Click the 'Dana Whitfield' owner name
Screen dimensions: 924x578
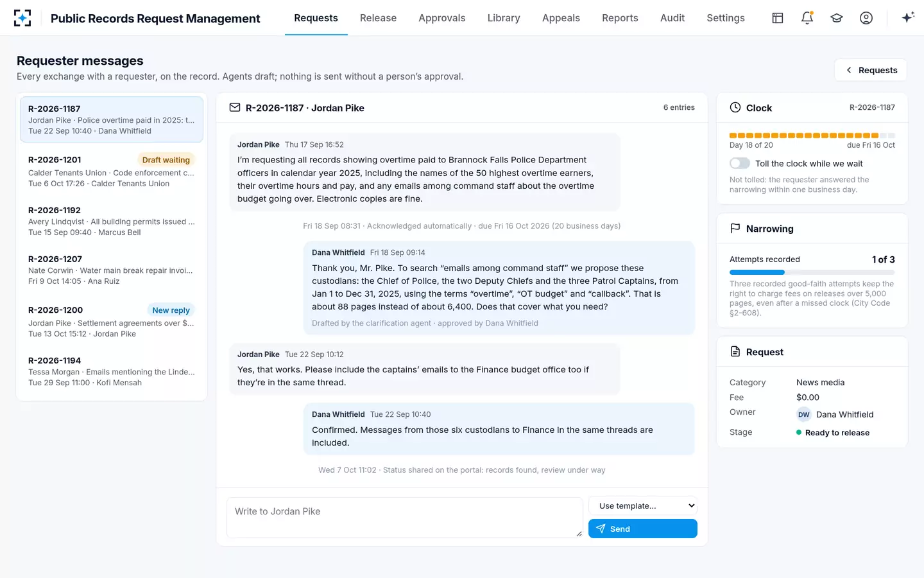coord(844,415)
